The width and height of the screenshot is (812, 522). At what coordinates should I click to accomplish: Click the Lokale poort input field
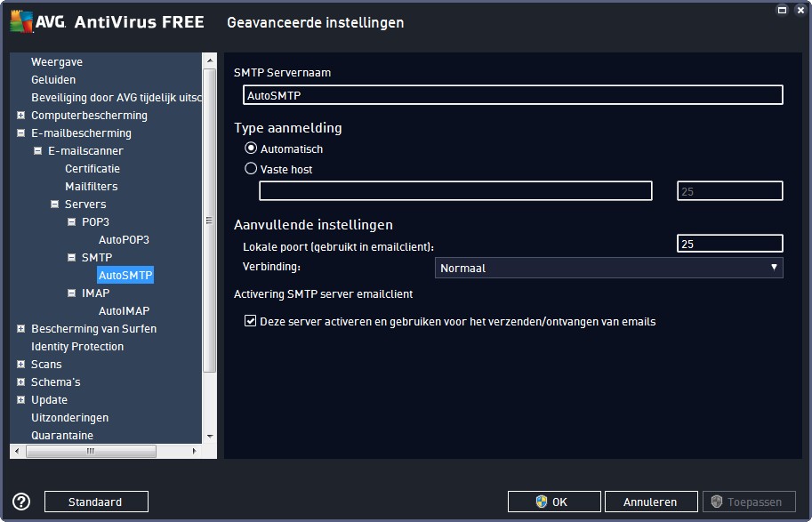729,244
